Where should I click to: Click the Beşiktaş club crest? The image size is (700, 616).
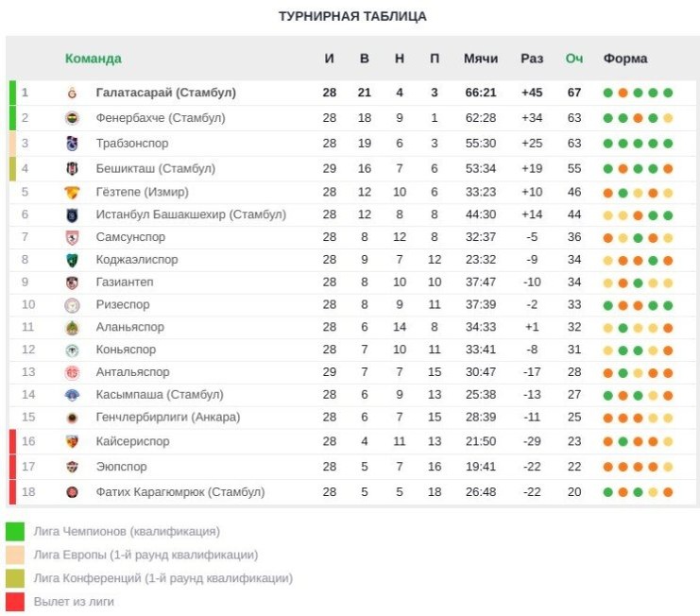pos(72,168)
